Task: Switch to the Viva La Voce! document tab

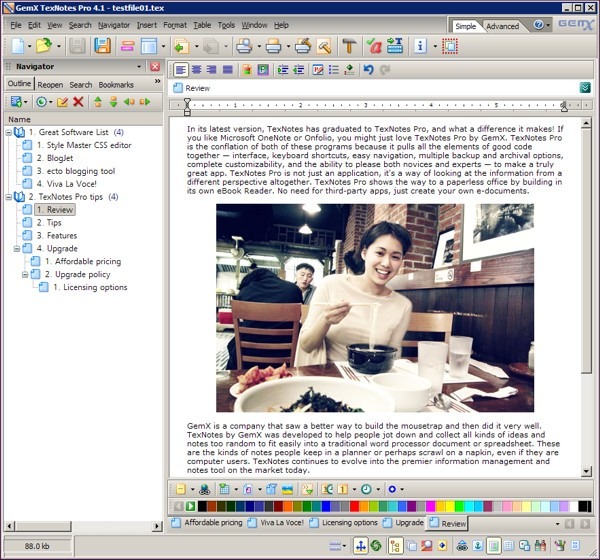Action: (x=276, y=522)
